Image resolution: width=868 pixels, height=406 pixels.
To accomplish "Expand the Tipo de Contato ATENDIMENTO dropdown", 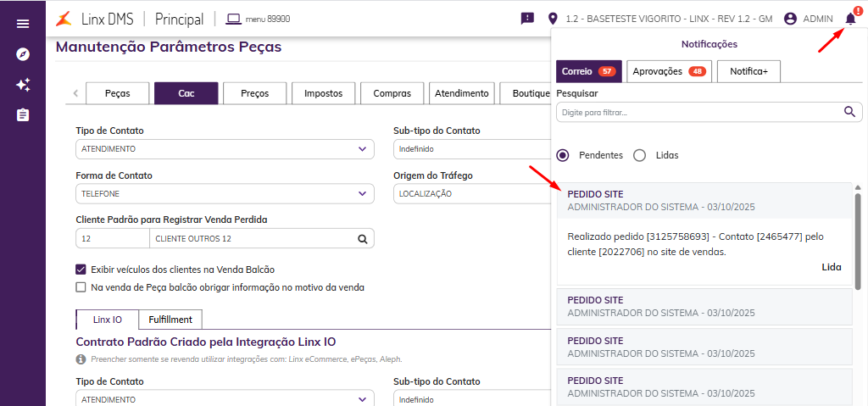I will pos(225,149).
